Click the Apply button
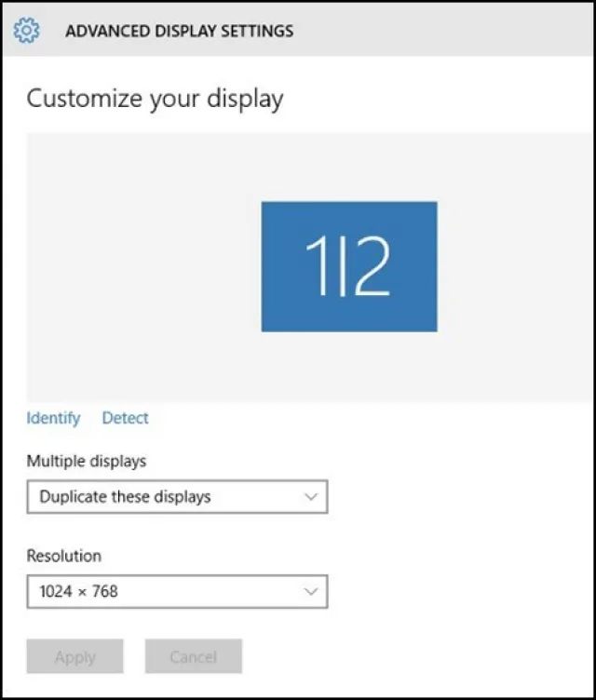 coord(75,656)
